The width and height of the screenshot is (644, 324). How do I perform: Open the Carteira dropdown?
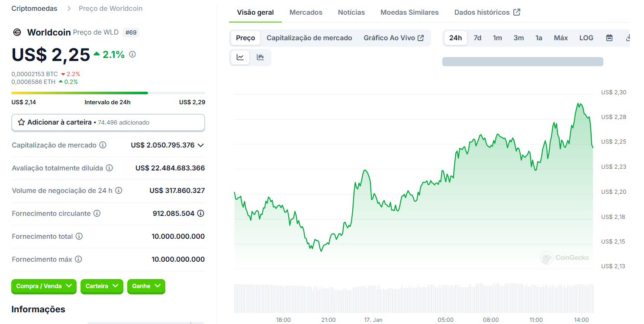point(102,286)
